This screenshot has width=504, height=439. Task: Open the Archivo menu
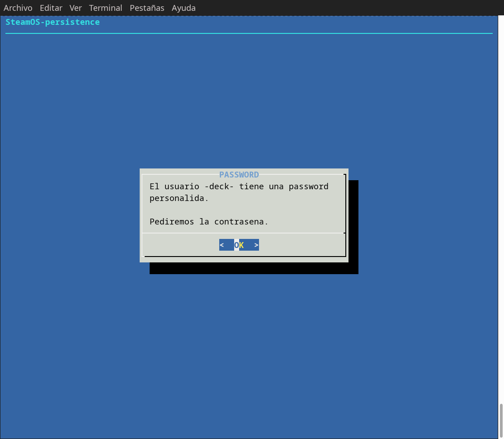pos(18,8)
